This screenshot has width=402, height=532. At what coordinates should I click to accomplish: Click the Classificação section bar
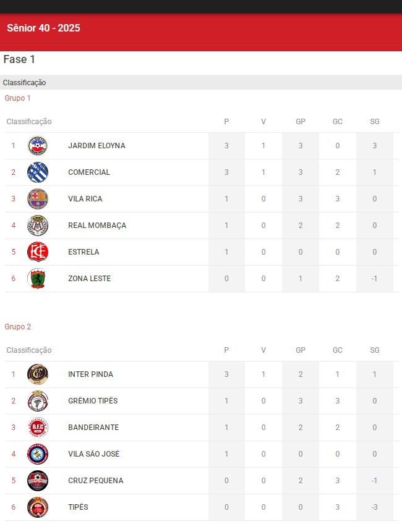pyautogui.click(x=25, y=83)
